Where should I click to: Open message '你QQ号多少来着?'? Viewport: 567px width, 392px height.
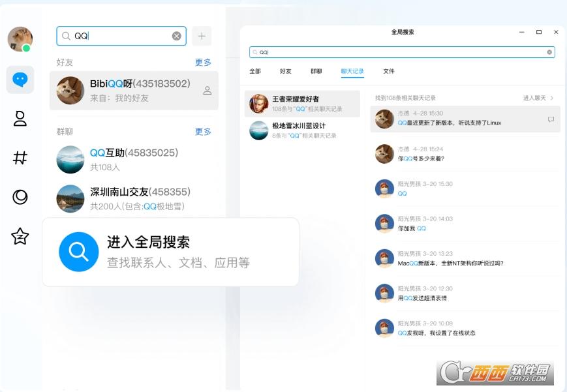(x=465, y=154)
